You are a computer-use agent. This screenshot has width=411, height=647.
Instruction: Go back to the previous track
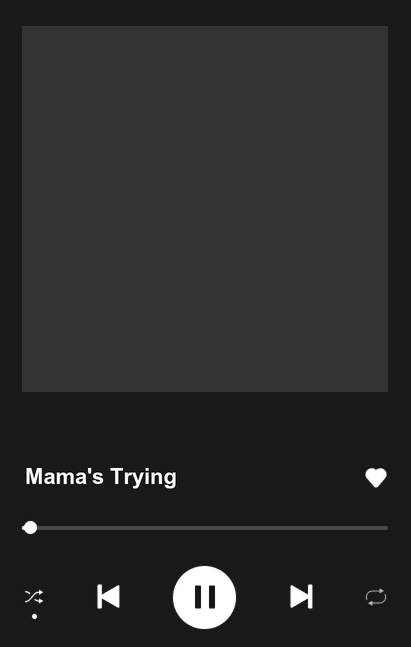[109, 596]
